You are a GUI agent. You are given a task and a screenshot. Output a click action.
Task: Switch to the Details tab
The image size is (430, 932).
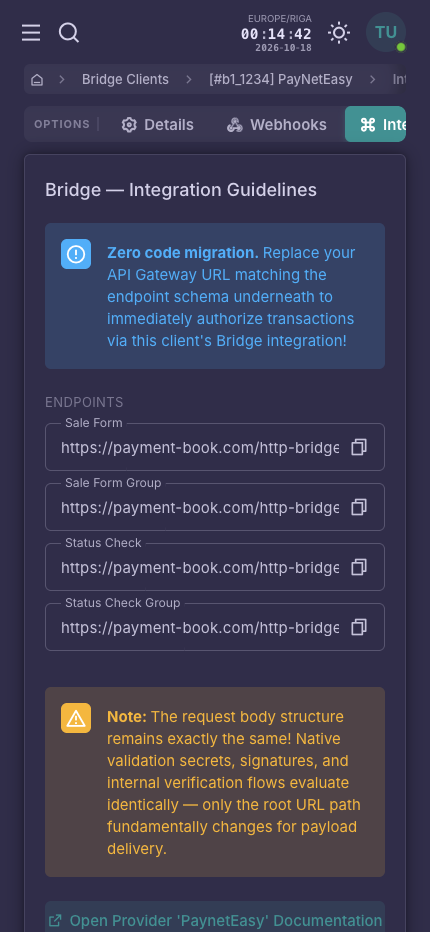click(158, 125)
